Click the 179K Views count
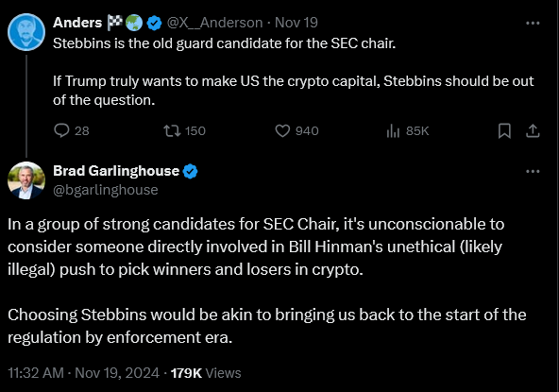 click(206, 373)
